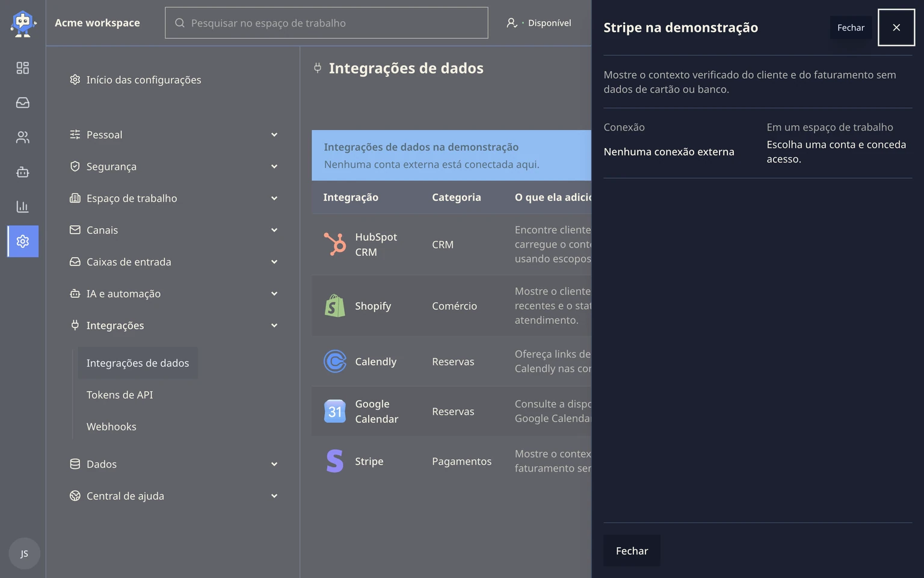Go to Início das configurações
924x578 pixels.
point(136,80)
